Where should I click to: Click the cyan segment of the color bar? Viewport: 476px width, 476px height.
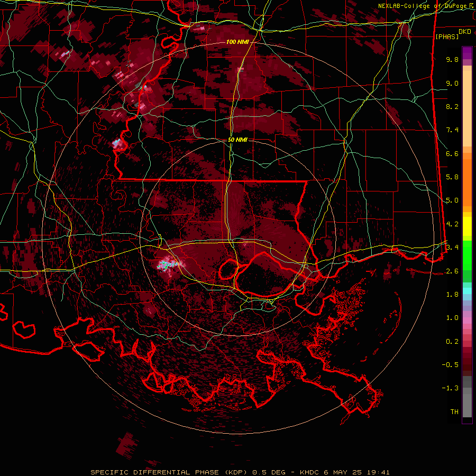pyautogui.click(x=467, y=291)
